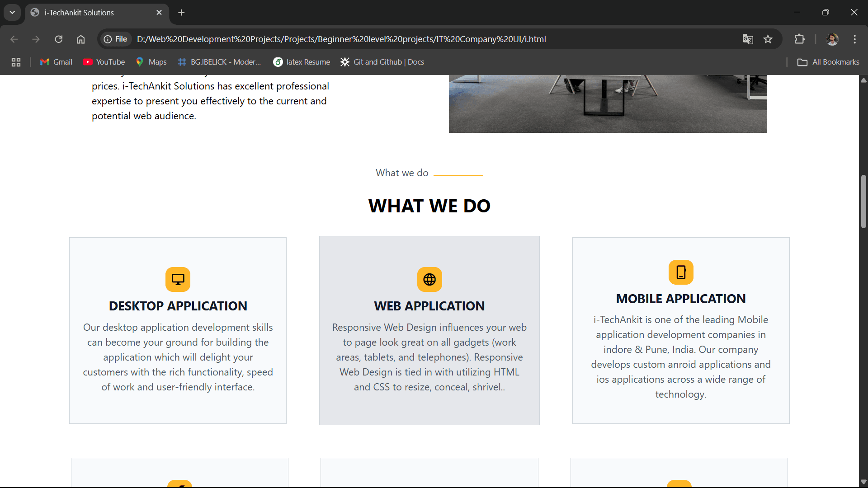868x488 pixels.
Task: Open the extensions puzzle icon
Action: (x=799, y=39)
